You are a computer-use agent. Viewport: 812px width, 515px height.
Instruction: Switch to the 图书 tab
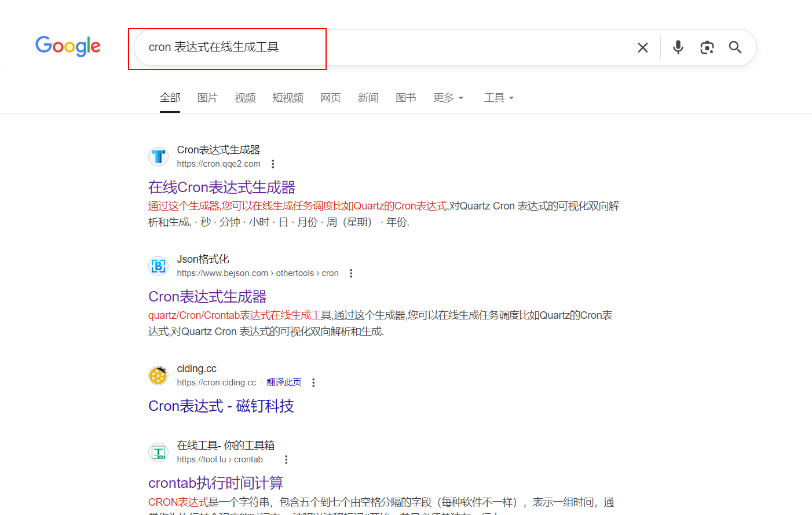tap(406, 98)
